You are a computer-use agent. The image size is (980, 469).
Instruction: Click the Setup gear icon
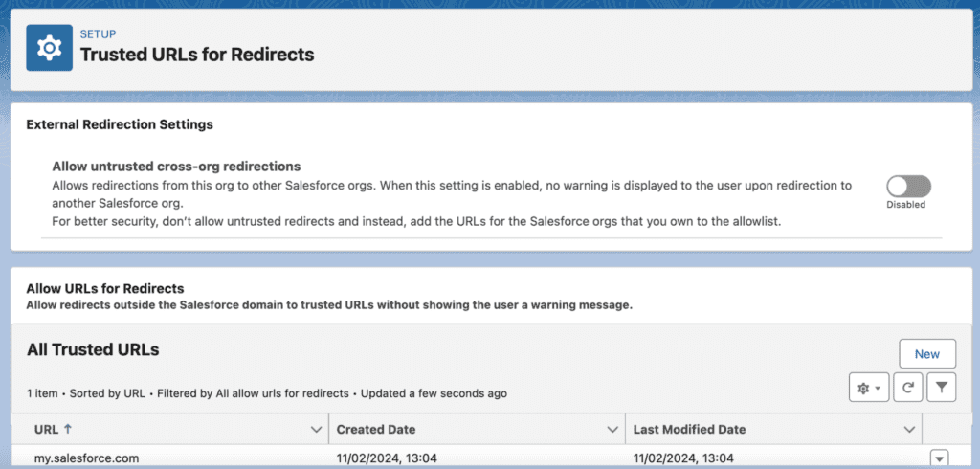point(49,47)
